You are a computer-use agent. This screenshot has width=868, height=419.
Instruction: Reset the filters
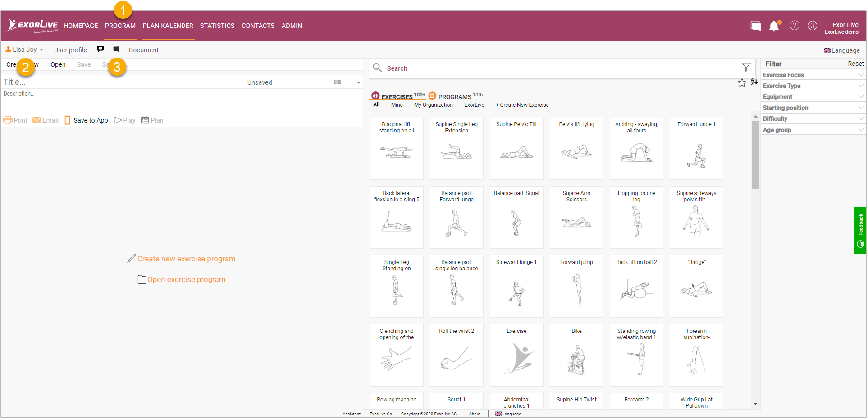[856, 64]
